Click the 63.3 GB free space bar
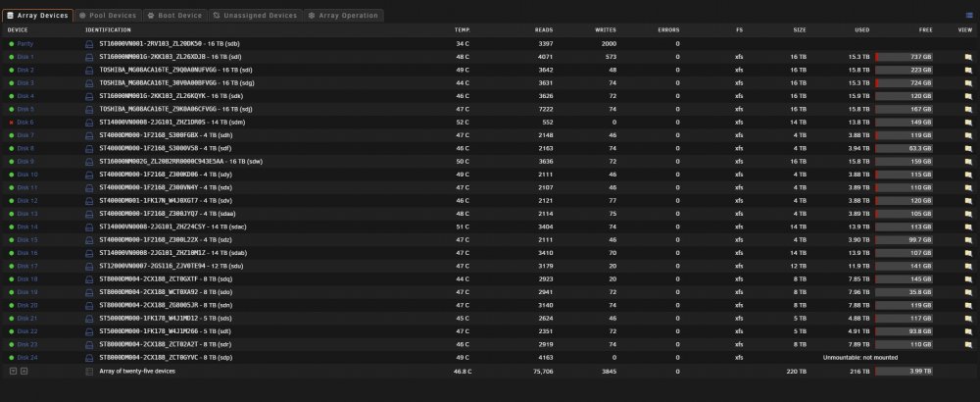The image size is (980, 402). click(x=904, y=149)
